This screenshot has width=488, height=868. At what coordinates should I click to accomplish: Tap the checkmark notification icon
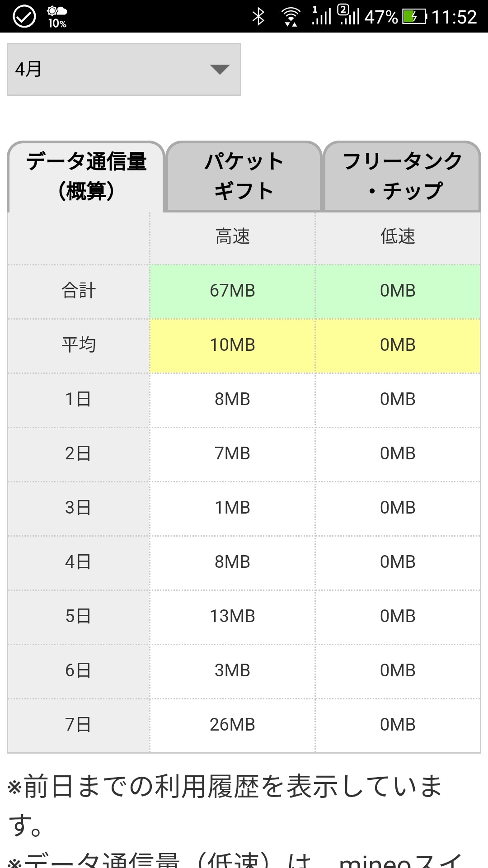point(23,17)
